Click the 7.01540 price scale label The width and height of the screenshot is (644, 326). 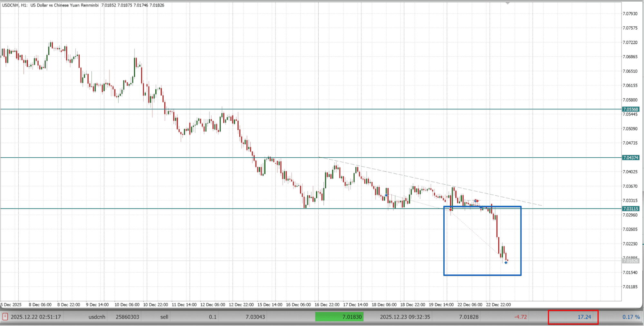(630, 273)
